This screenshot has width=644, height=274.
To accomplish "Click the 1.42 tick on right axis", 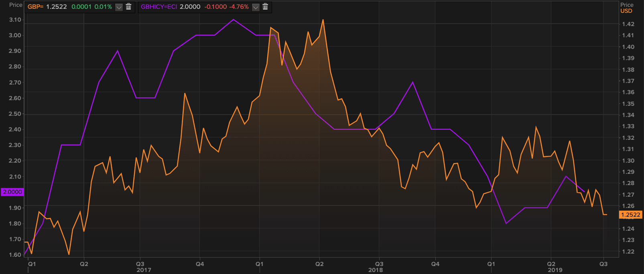I will (628, 24).
